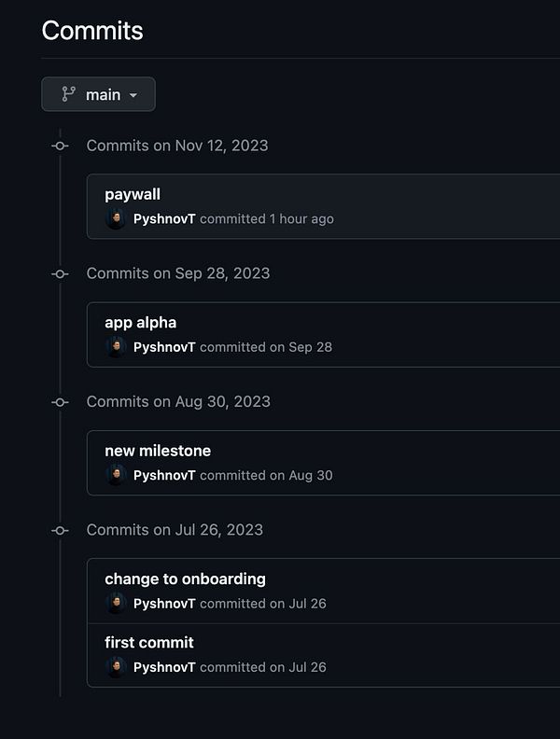Click PyshnovT avatar on paywall commit

tap(116, 219)
